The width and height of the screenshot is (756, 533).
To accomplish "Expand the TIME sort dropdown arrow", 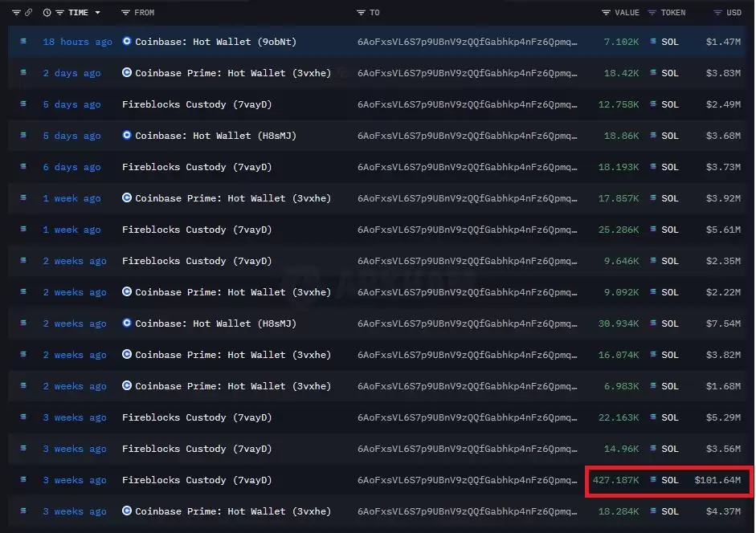I will pyautogui.click(x=97, y=13).
